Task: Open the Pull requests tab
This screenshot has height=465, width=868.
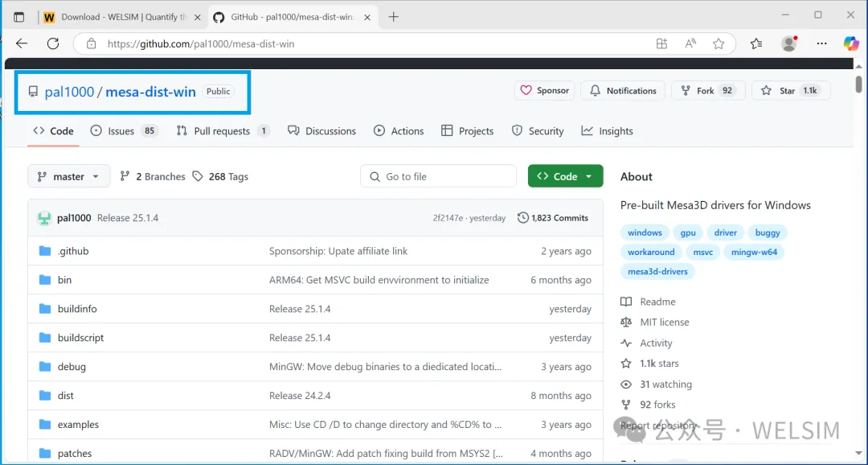Action: (223, 131)
